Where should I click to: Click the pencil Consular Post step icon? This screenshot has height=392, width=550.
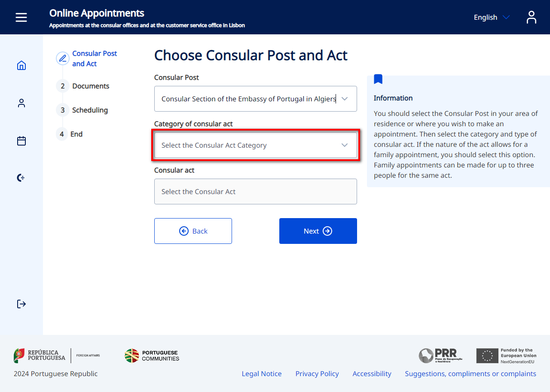point(63,58)
